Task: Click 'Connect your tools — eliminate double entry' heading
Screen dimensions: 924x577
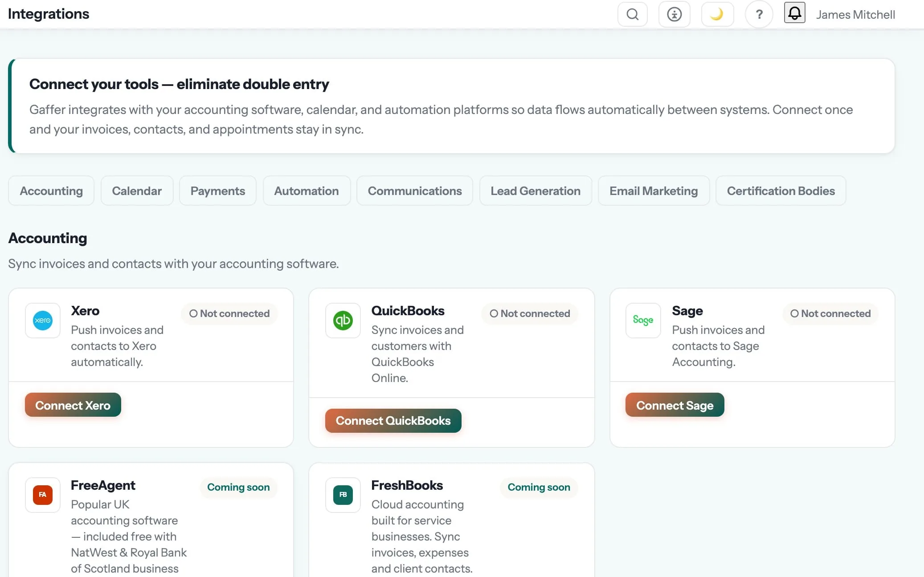Action: (x=179, y=84)
